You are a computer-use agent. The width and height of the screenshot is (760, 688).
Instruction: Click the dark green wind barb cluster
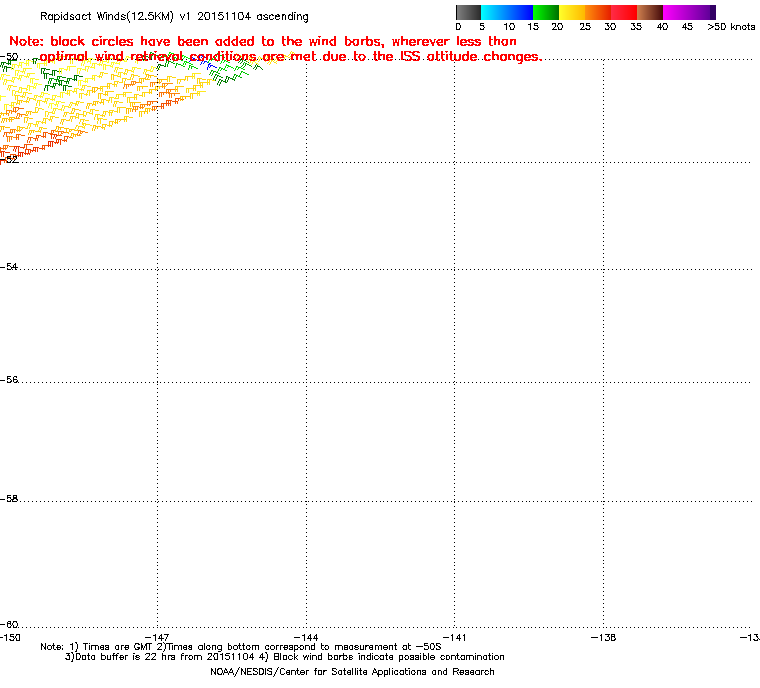pyautogui.click(x=61, y=80)
